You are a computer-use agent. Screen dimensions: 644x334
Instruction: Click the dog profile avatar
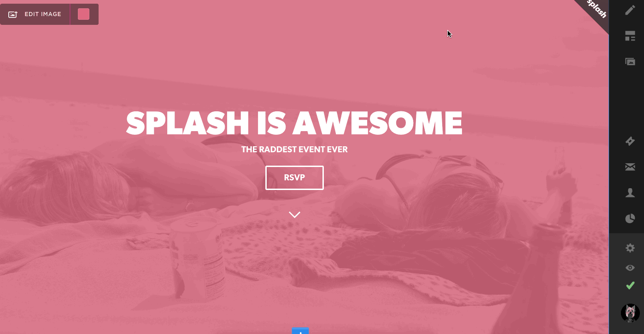click(630, 313)
